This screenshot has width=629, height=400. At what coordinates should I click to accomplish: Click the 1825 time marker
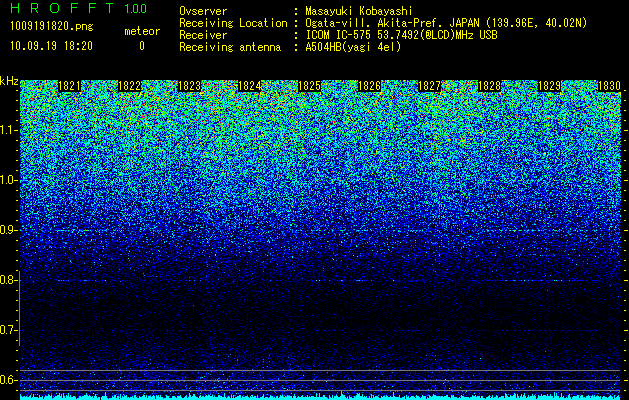309,86
